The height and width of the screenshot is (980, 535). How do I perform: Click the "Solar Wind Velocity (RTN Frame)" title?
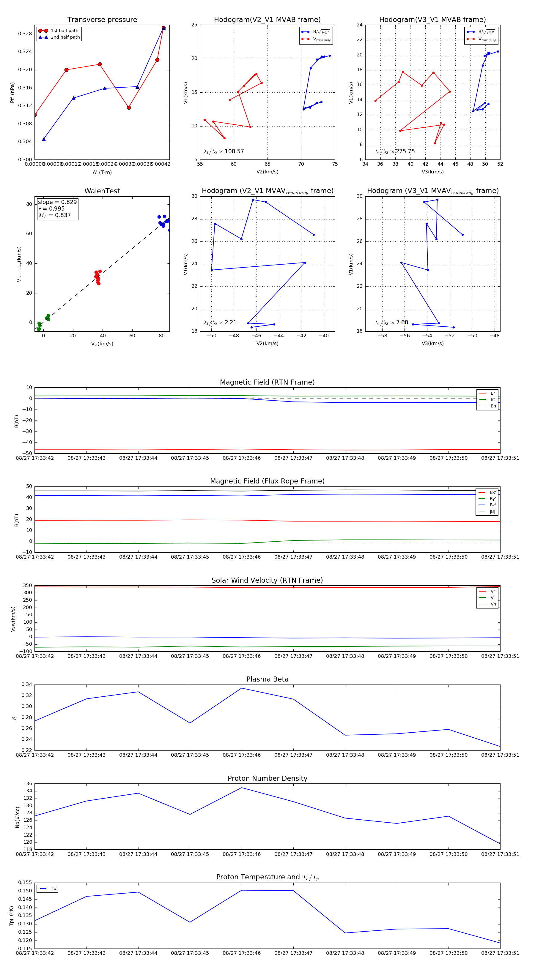pyautogui.click(x=267, y=581)
